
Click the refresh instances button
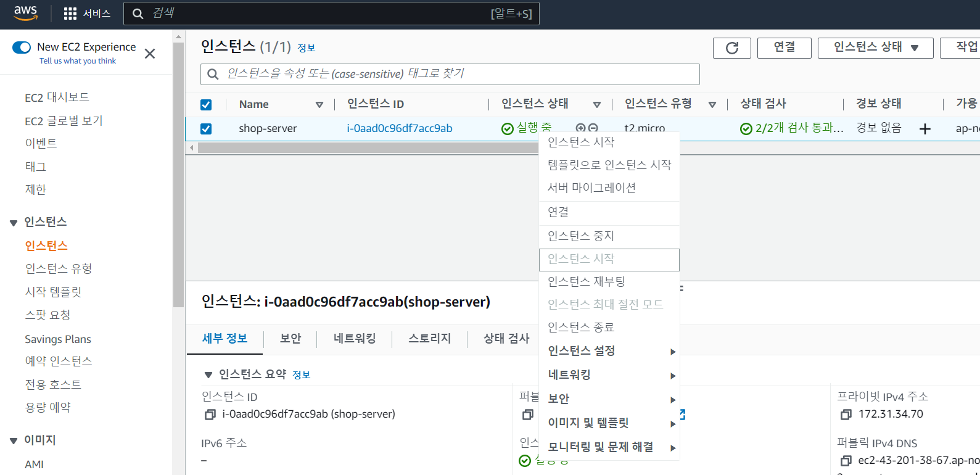click(732, 48)
